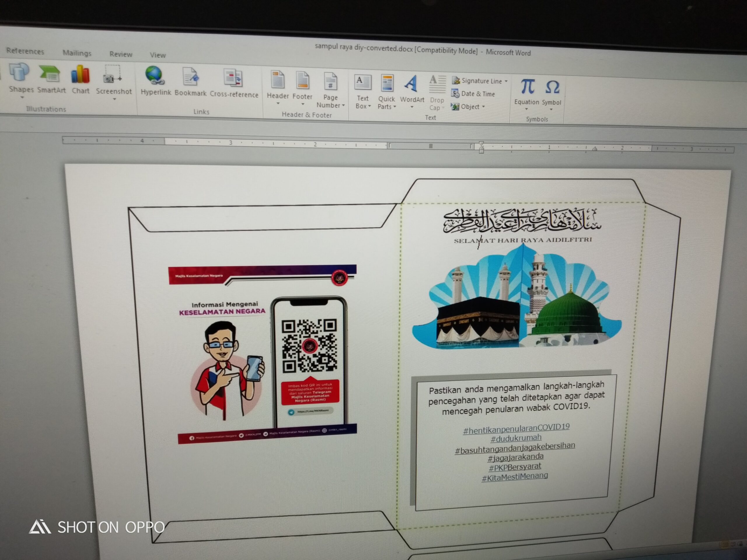
Task: Insert Date & Time
Action: pyautogui.click(x=473, y=94)
